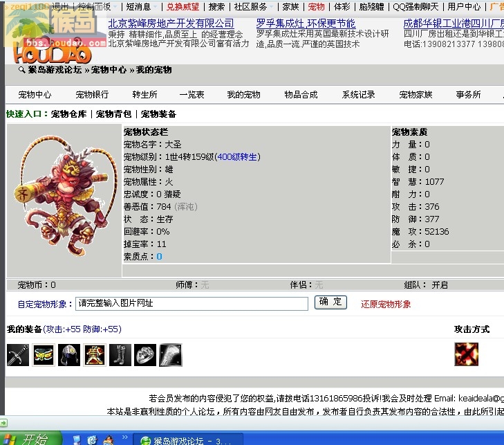
Task: Expand the quick launch chevron
Action: click(x=124, y=437)
